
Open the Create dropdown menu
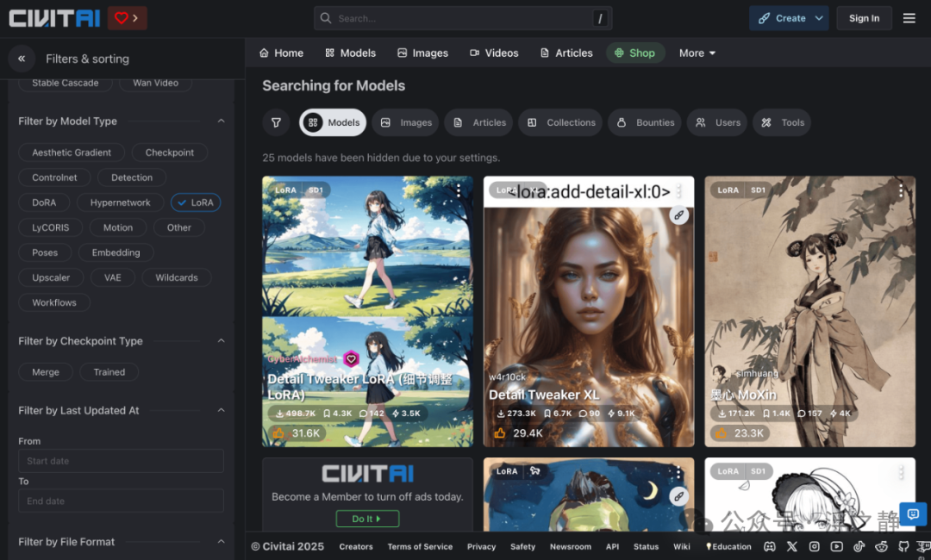tap(788, 17)
